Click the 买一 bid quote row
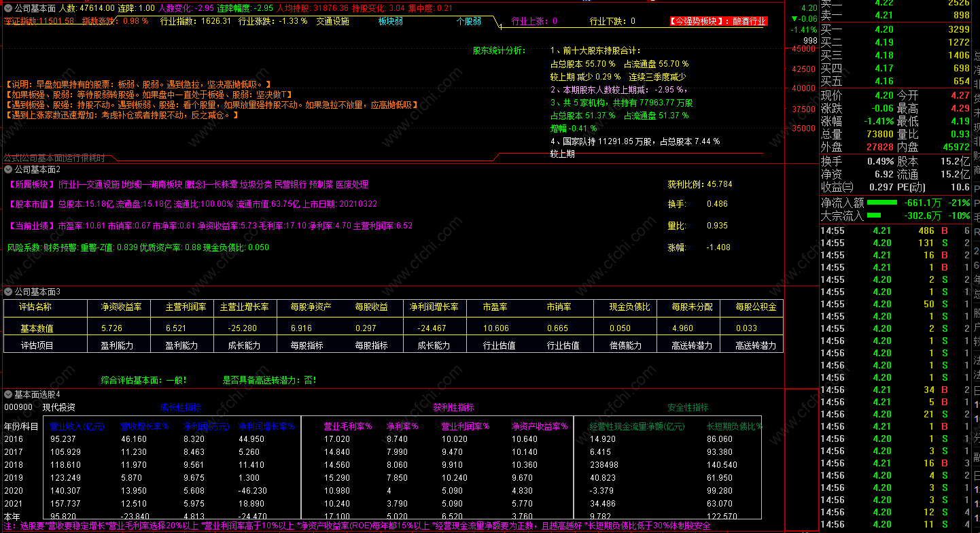 click(x=896, y=29)
